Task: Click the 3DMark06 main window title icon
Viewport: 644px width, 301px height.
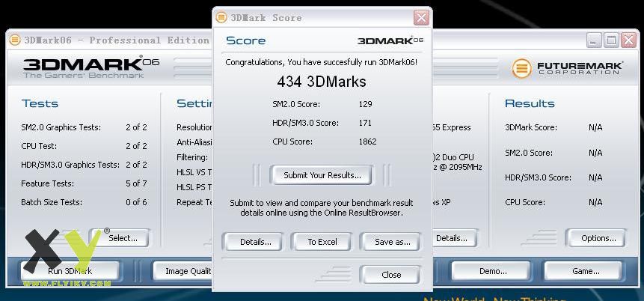Action: tap(15, 40)
